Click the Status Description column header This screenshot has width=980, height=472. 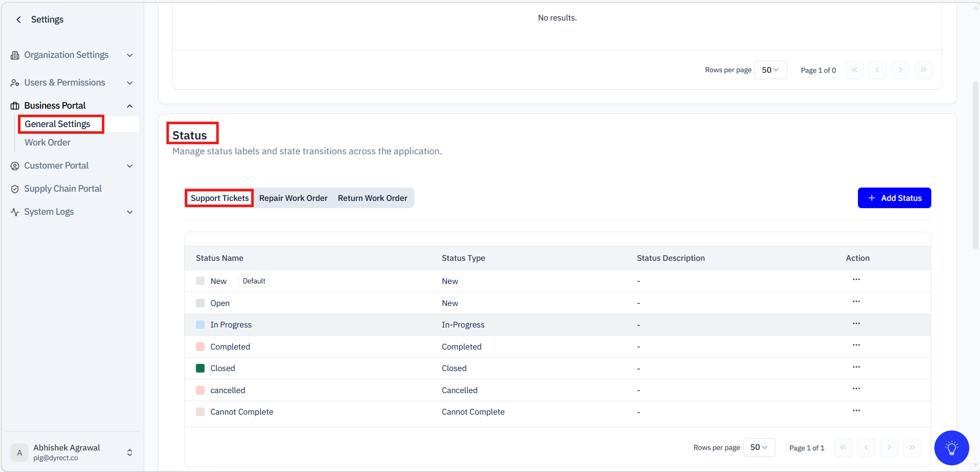click(x=671, y=258)
